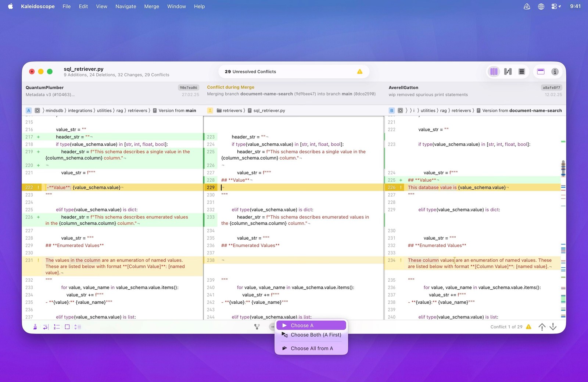Click the repository icon beside mindsdb
Viewport: 588px width, 382px height.
coord(37,110)
